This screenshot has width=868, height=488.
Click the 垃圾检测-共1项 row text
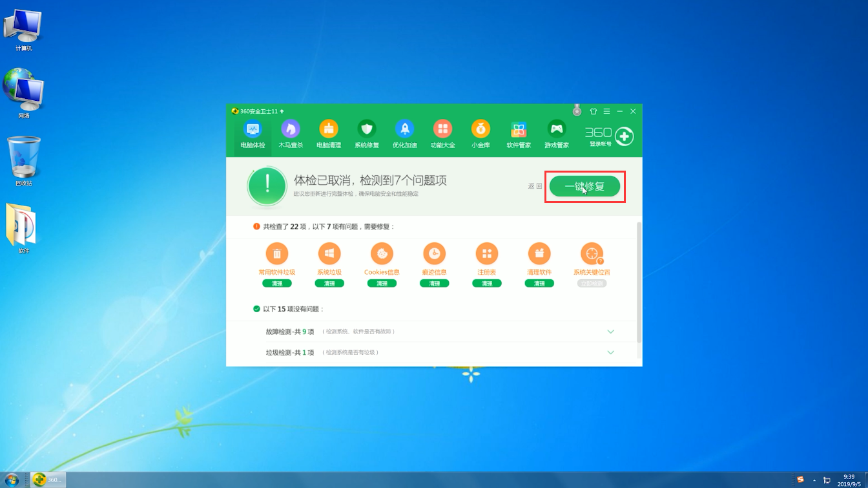pyautogui.click(x=290, y=352)
